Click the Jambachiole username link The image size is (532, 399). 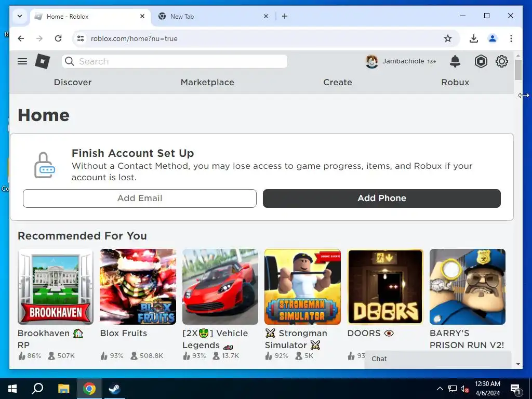click(403, 61)
